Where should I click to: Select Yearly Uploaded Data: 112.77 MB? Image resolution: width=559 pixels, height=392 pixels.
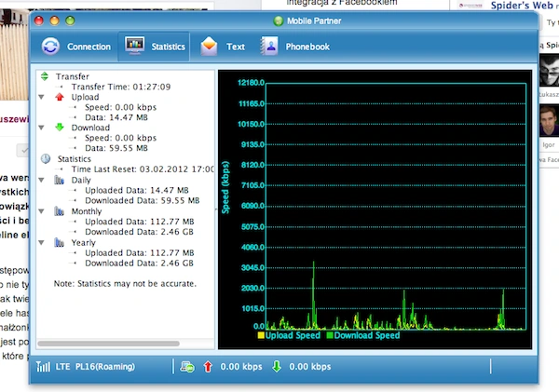coord(140,253)
